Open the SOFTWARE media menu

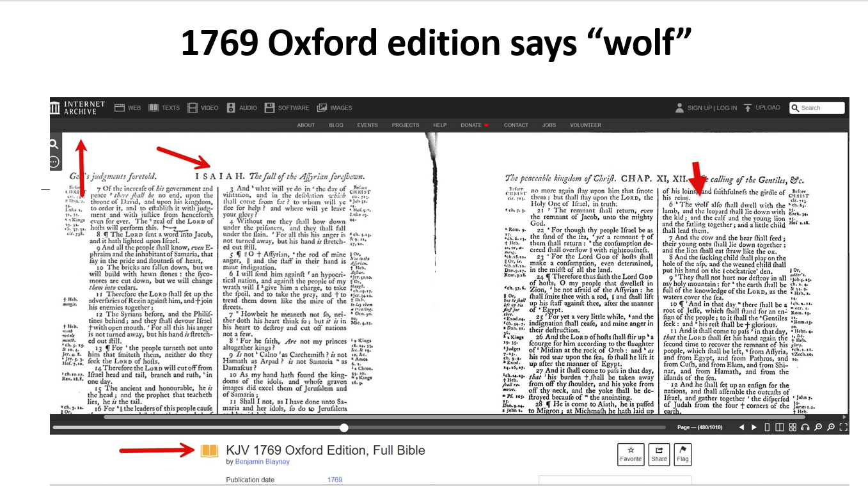pyautogui.click(x=287, y=108)
